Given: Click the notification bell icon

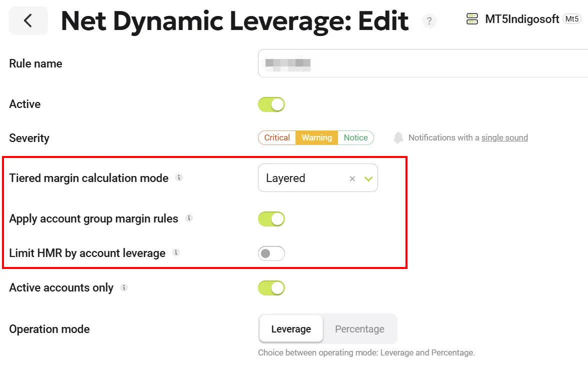Looking at the screenshot, I should (398, 137).
